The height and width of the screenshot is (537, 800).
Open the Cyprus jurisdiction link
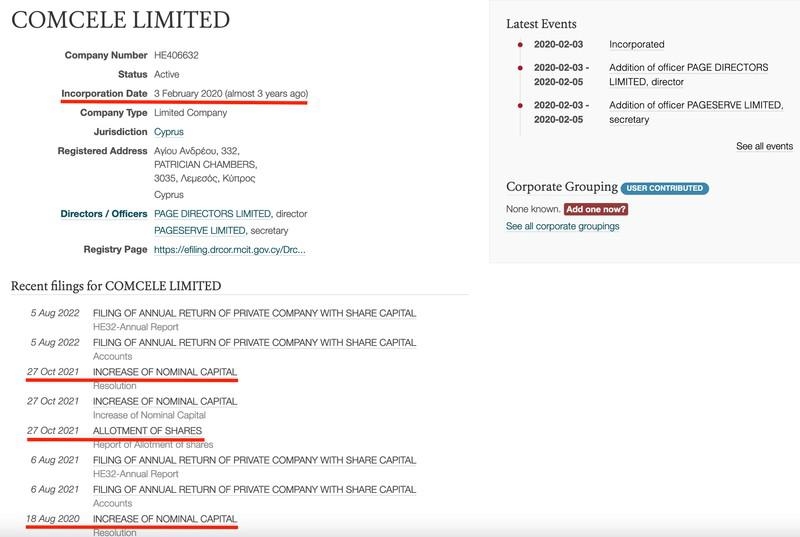[169, 132]
